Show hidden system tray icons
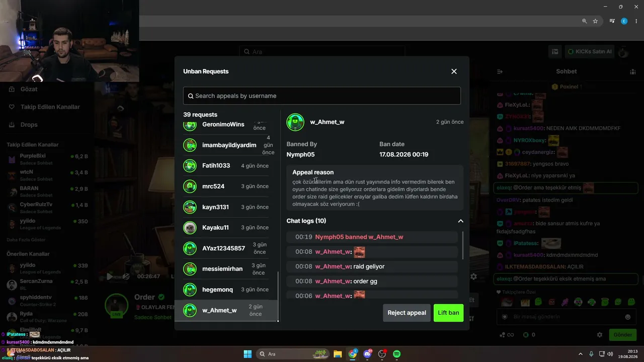The image size is (644, 362). coord(580,354)
